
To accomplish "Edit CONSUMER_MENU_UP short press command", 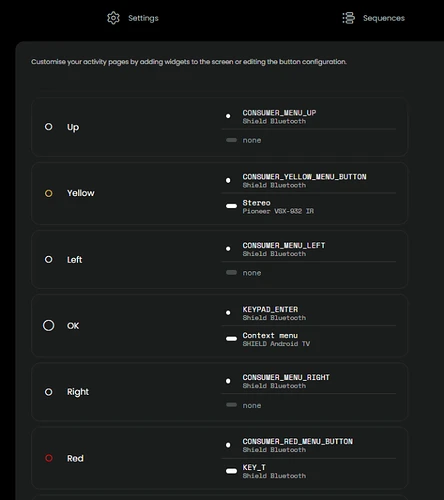I will [x=309, y=117].
